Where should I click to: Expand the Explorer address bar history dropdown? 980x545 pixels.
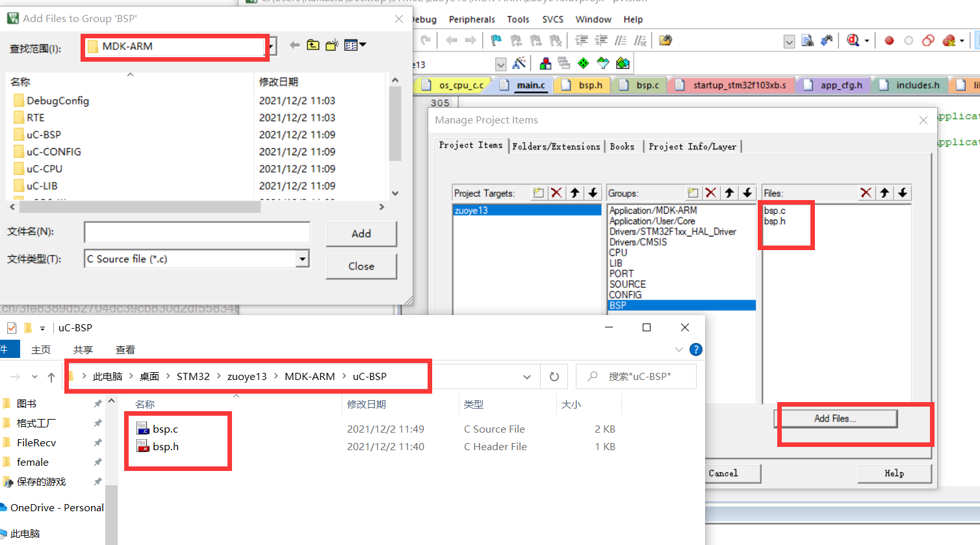(x=526, y=377)
